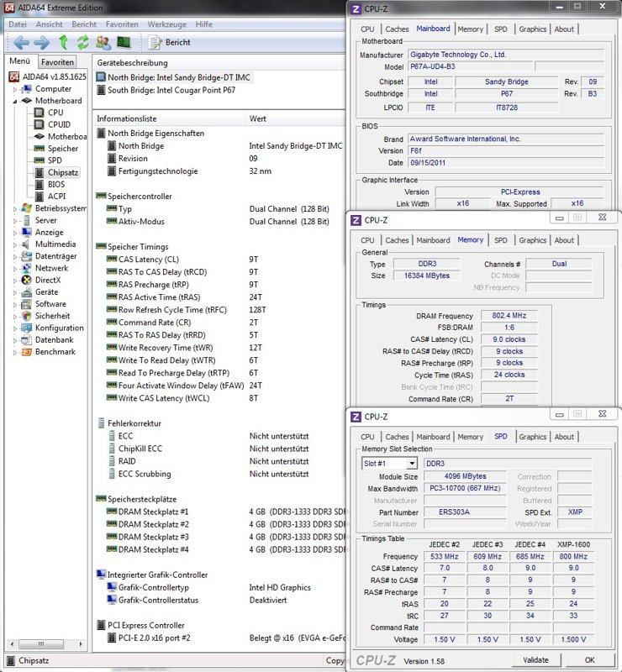Open Graphics tab in top CPU-Z window
Screen dimensions: 622x672
532,29
